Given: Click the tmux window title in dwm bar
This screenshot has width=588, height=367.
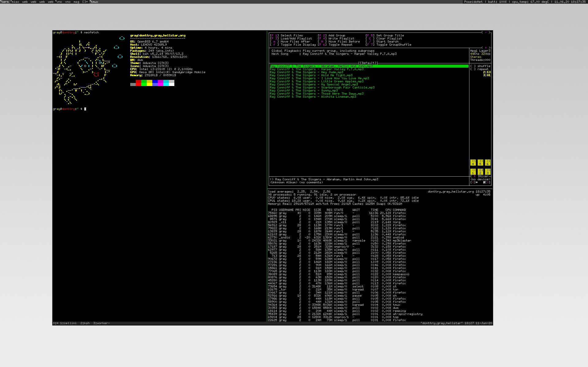Looking at the screenshot, I should (x=94, y=2).
